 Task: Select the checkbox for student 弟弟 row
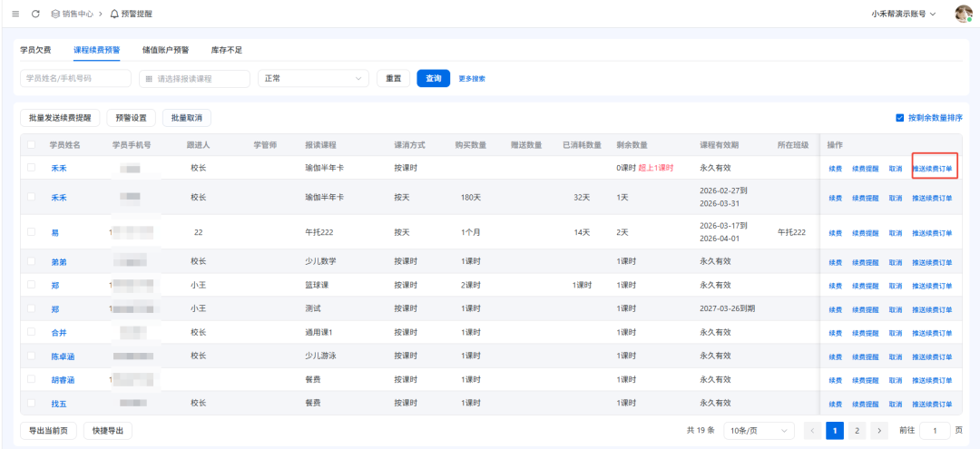tap(32, 261)
